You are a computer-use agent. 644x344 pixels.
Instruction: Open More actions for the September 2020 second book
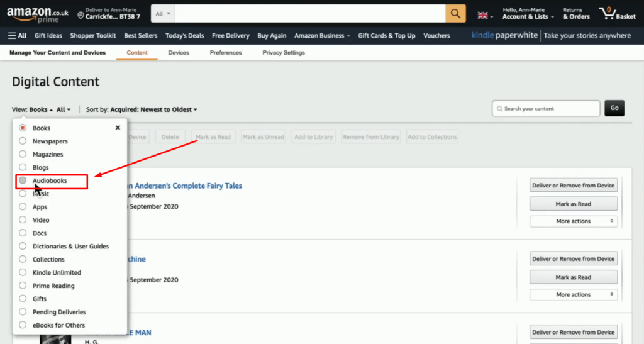(574, 295)
